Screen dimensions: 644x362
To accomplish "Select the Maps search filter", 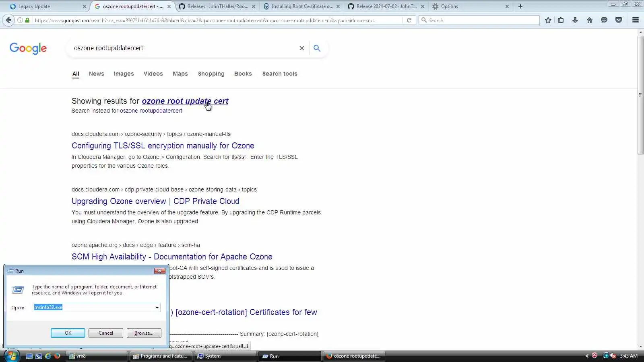I will [x=180, y=74].
